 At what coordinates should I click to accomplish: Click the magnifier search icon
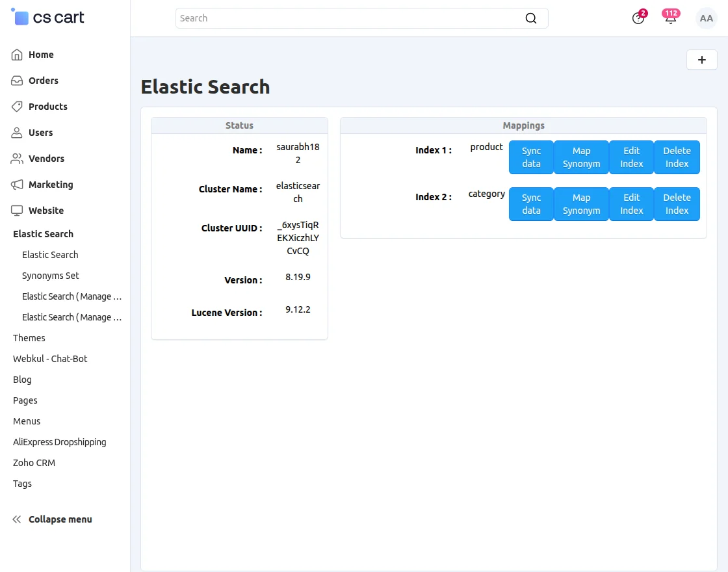[x=530, y=18]
